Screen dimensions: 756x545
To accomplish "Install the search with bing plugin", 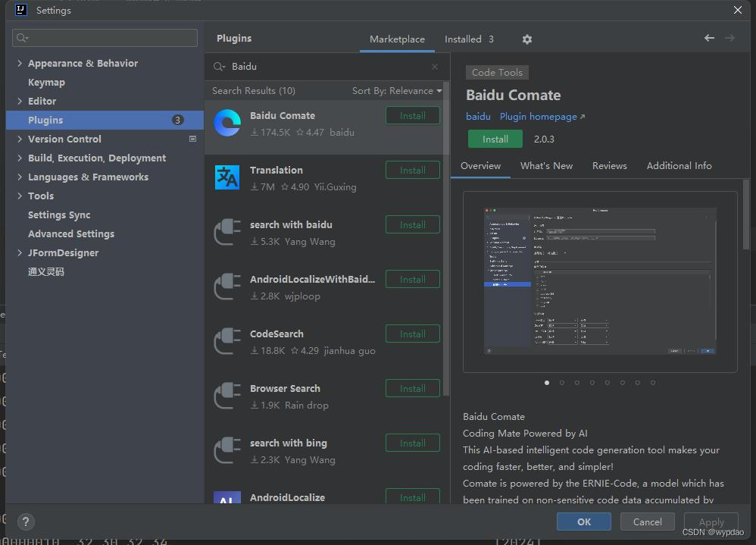I will coord(413,443).
